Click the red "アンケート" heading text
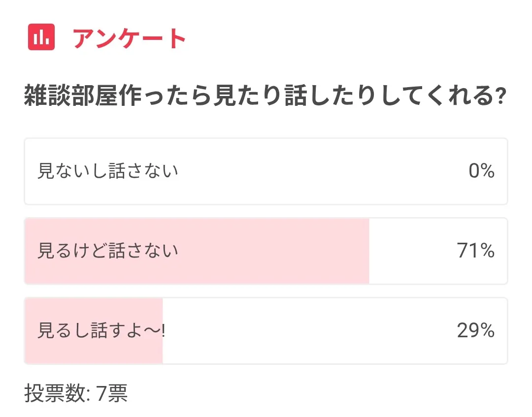This screenshot has width=532, height=417. 130,38
